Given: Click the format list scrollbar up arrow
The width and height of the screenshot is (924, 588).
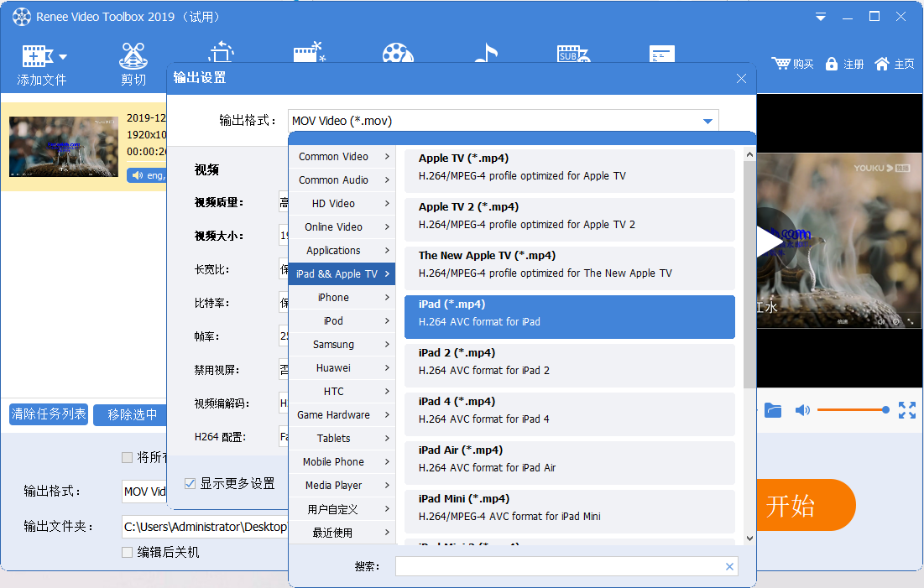Looking at the screenshot, I should click(749, 155).
